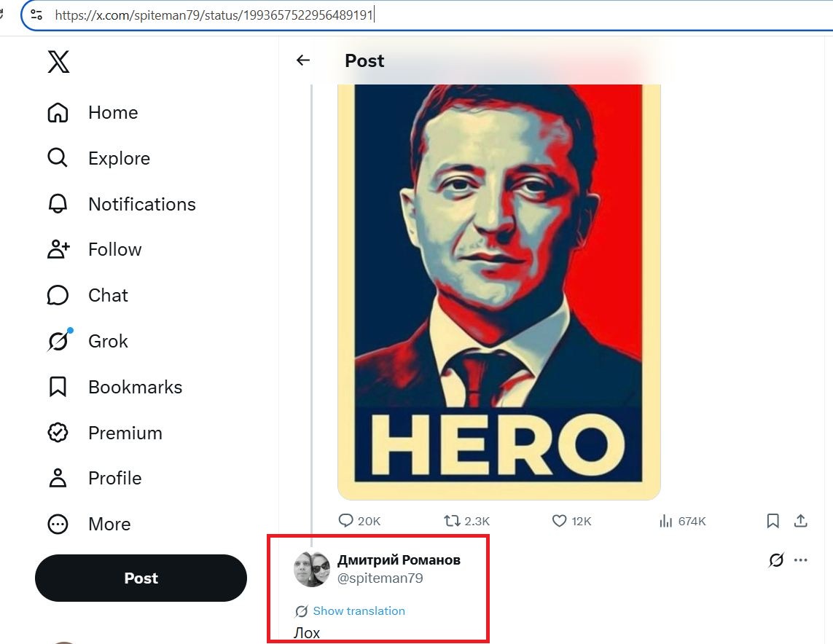The width and height of the screenshot is (833, 644).
Task: Open the More menu in sidebar
Action: (89, 524)
